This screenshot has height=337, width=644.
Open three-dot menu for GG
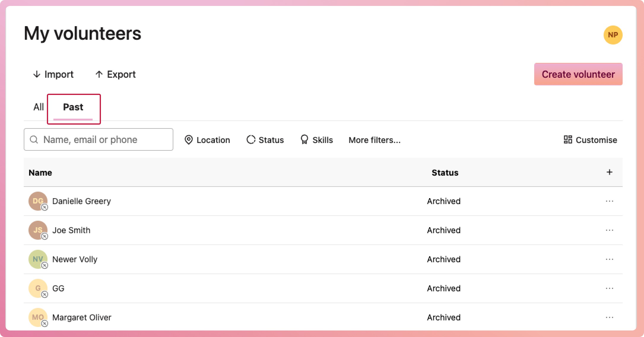coord(609,288)
